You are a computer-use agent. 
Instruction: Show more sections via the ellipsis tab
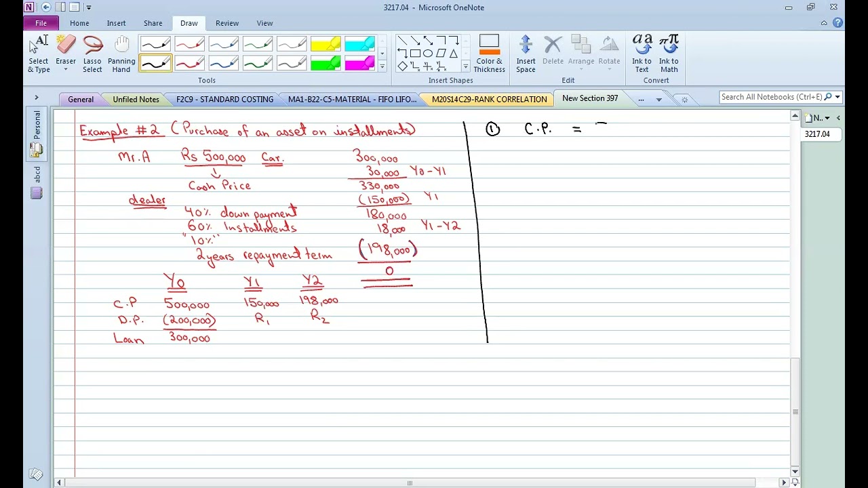coord(641,99)
